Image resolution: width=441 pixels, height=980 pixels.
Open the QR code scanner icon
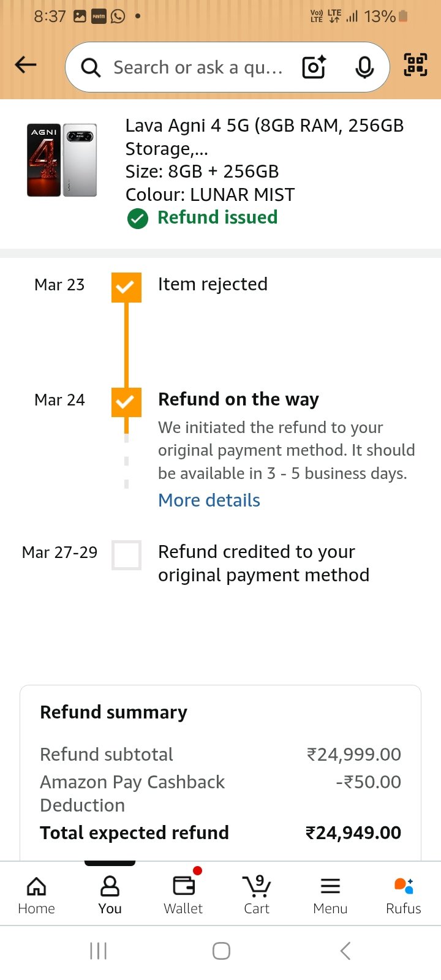click(415, 65)
